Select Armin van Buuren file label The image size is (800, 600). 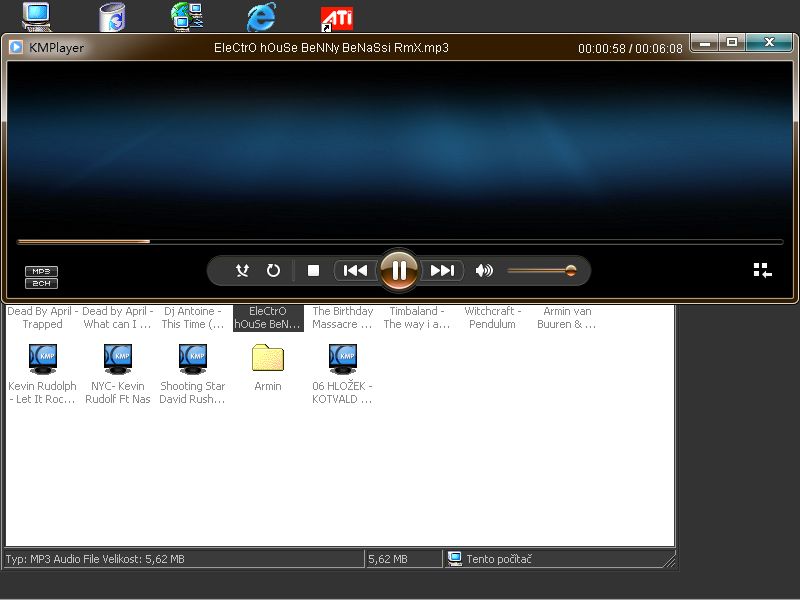pyautogui.click(x=567, y=317)
